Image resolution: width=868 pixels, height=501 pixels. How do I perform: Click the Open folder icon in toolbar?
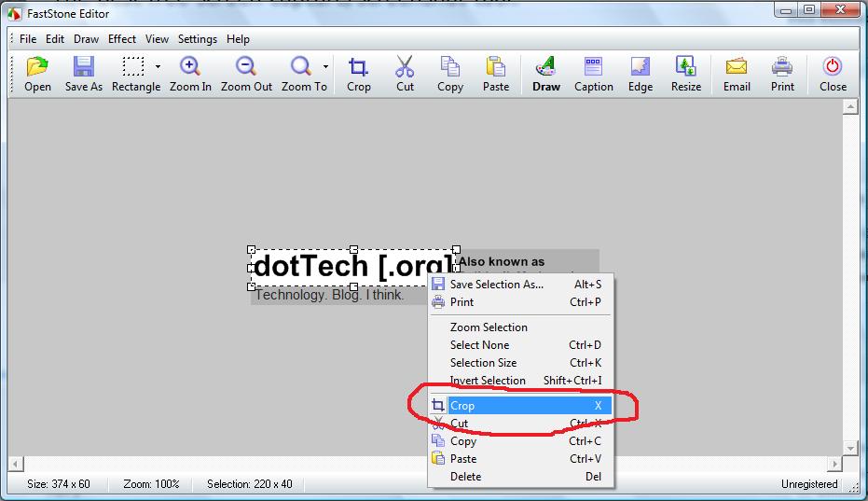pyautogui.click(x=37, y=68)
